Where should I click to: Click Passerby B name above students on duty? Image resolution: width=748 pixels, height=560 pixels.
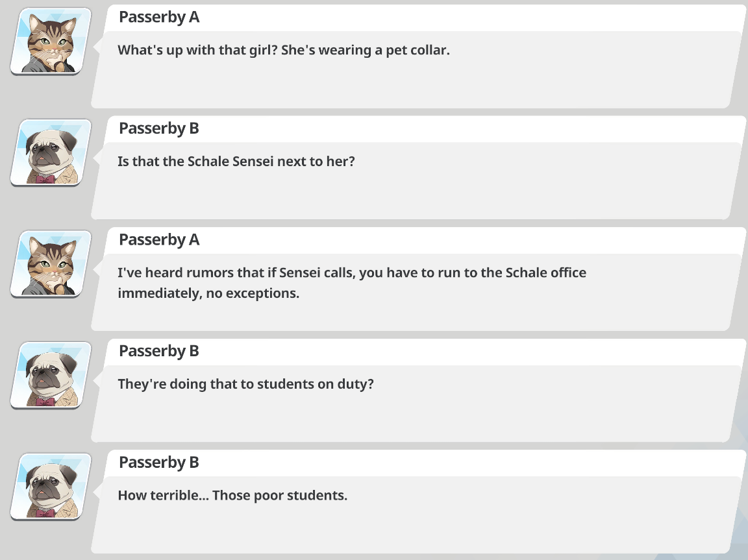point(159,351)
